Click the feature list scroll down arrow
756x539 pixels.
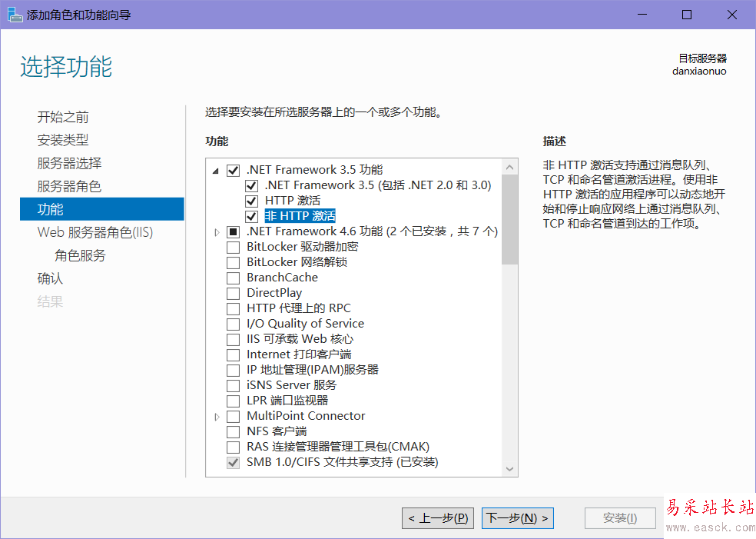click(509, 468)
